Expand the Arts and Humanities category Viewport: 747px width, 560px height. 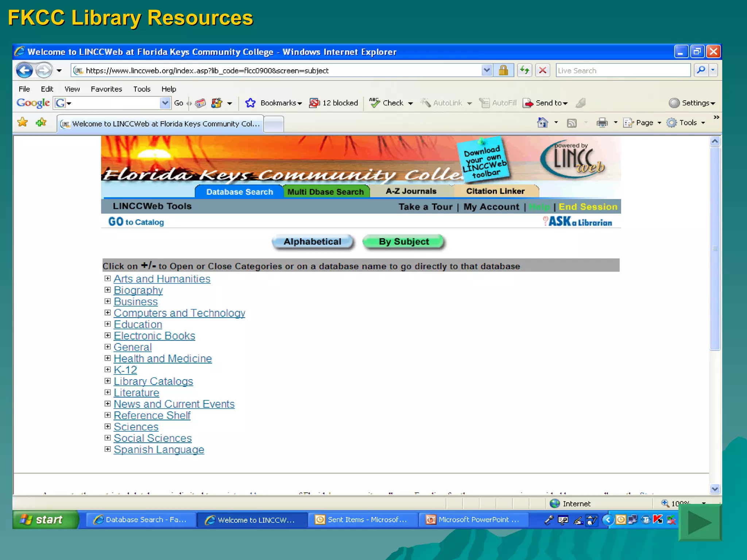(x=108, y=279)
